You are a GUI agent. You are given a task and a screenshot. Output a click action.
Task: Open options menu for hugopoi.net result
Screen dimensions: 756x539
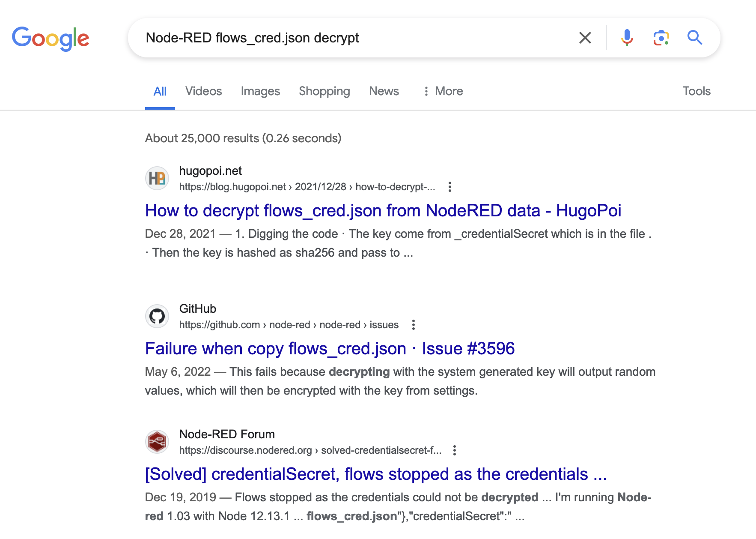[x=449, y=187]
